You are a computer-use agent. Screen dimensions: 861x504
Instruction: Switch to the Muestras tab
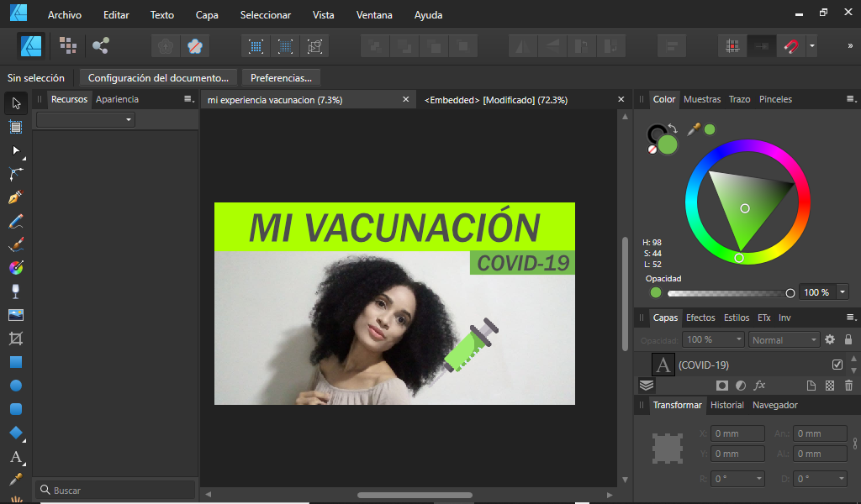pyautogui.click(x=702, y=99)
